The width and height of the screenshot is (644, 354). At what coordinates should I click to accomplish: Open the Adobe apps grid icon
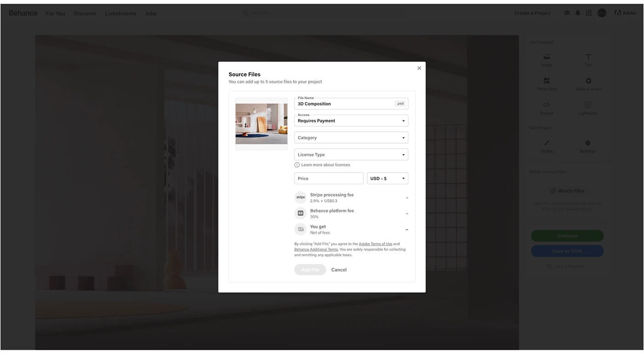(x=589, y=13)
